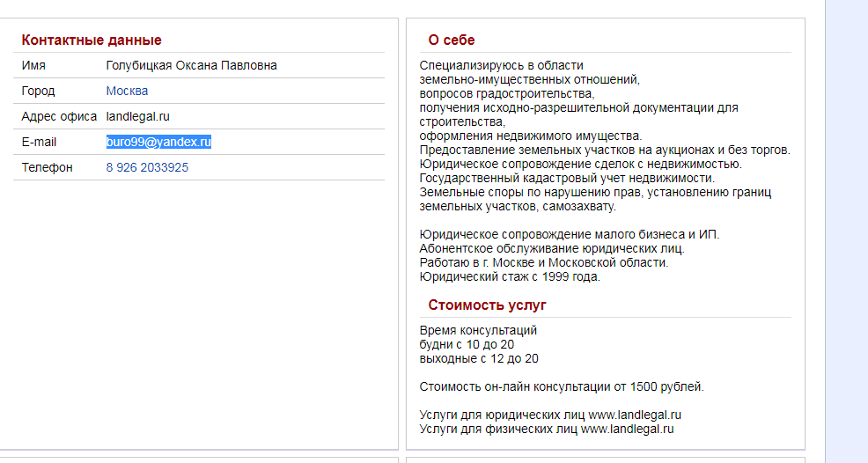Image resolution: width=868 pixels, height=463 pixels.
Task: Click the name Голубицкая Оксана Павловна
Action: (x=191, y=65)
